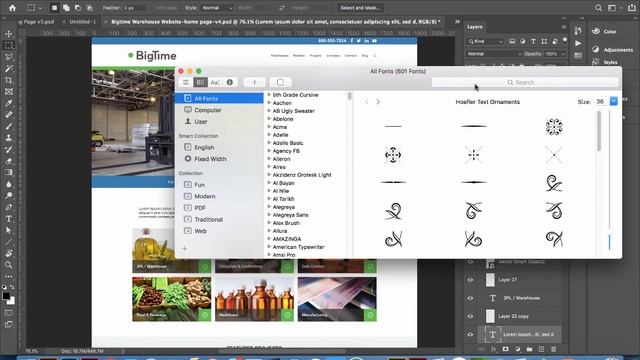640x360 pixels.
Task: Turn layer filtering on or off
Action: click(x=565, y=40)
